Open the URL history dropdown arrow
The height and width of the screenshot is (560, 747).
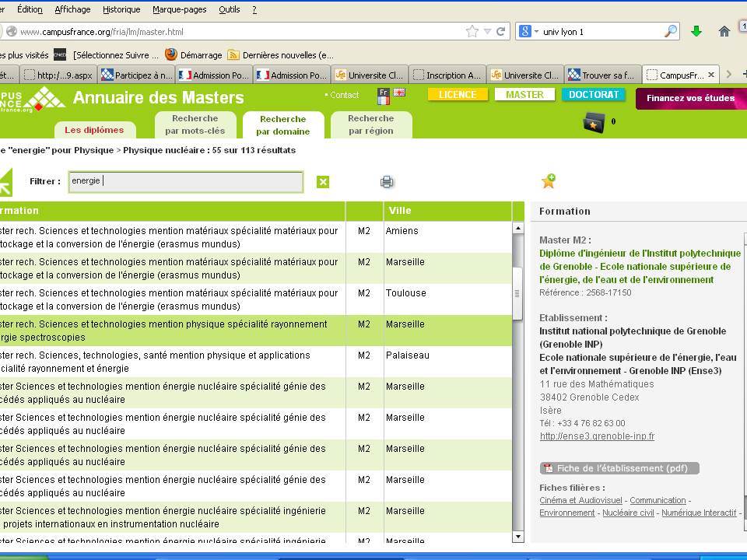click(x=487, y=32)
